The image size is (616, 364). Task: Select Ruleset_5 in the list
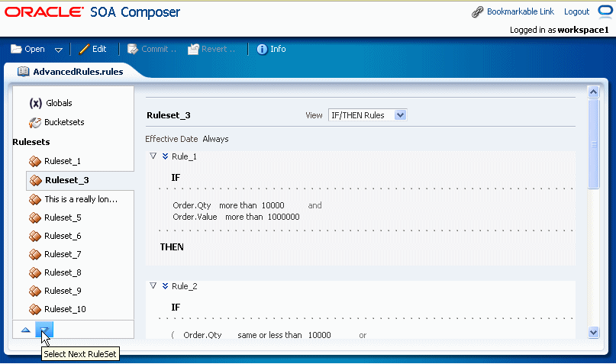click(63, 217)
